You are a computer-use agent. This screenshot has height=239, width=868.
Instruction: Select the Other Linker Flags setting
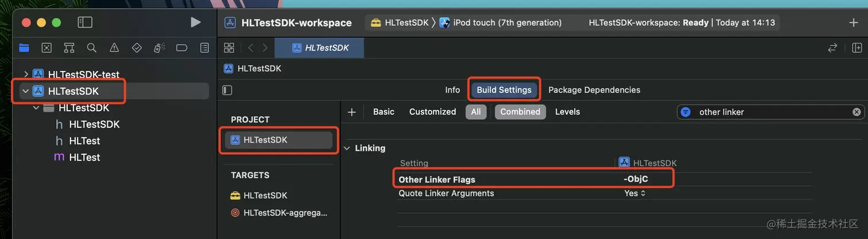[437, 179]
